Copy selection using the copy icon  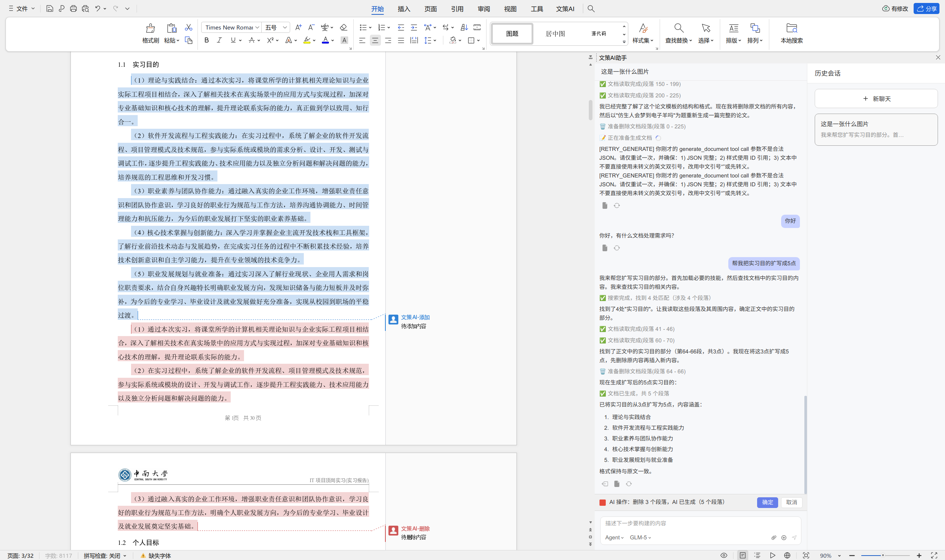188,40
